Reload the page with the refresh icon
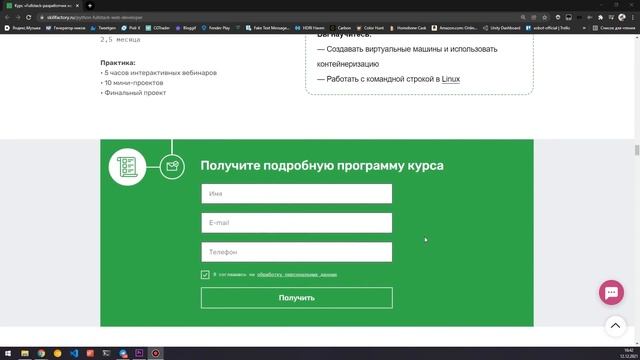640x360 pixels. click(x=29, y=18)
